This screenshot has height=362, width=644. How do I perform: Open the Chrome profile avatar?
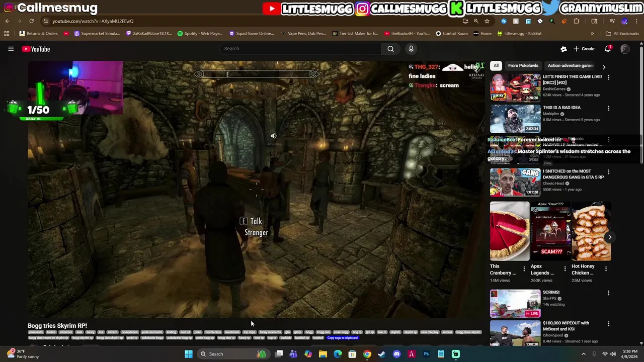pyautogui.click(x=625, y=21)
